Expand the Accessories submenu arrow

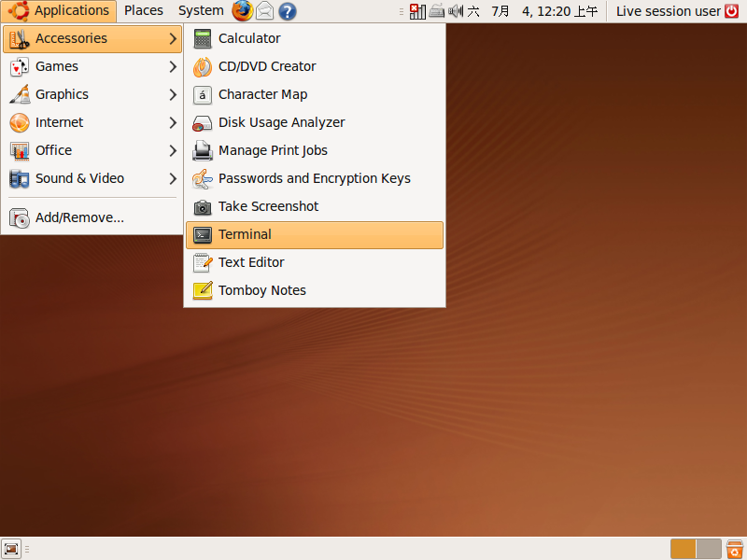[x=173, y=38]
